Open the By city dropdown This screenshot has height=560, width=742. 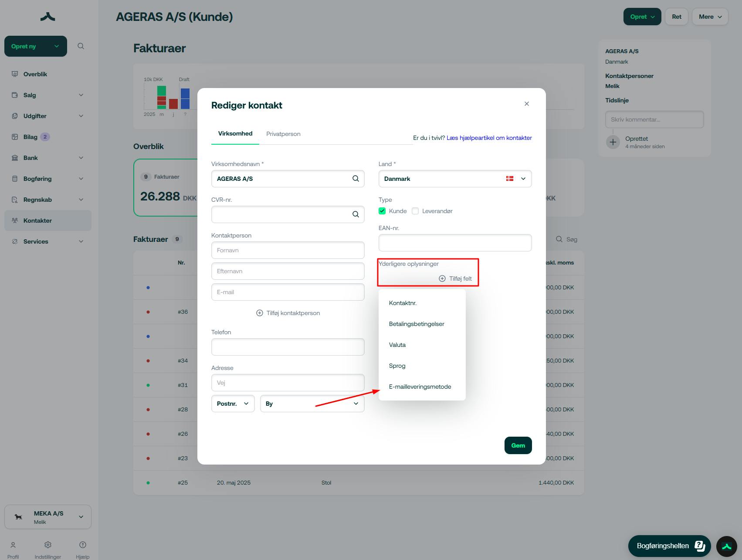pyautogui.click(x=312, y=404)
